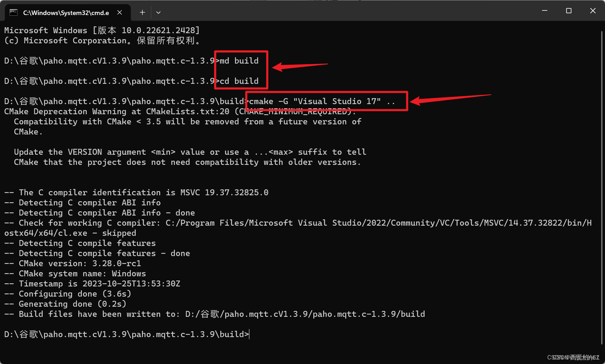This screenshot has height=364, width=605.
Task: Click the 'Build files have been written' path
Action: pos(214,314)
